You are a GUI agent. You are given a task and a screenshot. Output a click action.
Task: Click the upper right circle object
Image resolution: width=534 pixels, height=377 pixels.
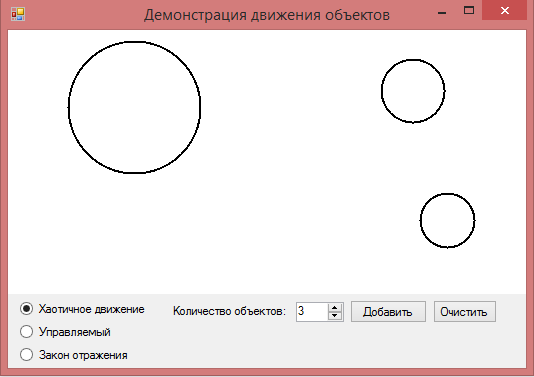[413, 91]
